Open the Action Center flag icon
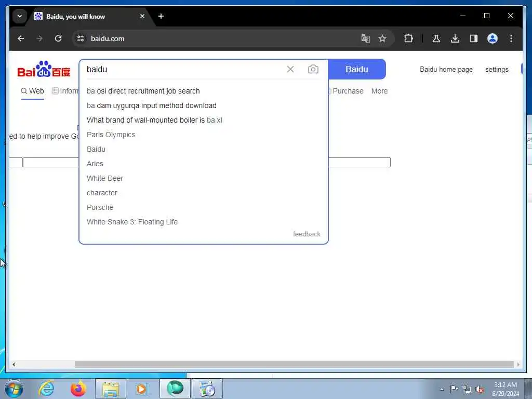 [454, 389]
